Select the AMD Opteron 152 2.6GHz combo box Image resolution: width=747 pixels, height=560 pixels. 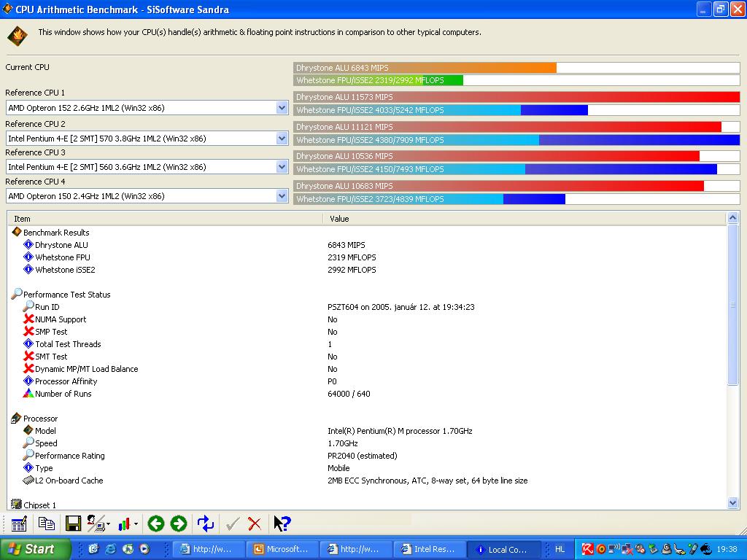pyautogui.click(x=147, y=108)
